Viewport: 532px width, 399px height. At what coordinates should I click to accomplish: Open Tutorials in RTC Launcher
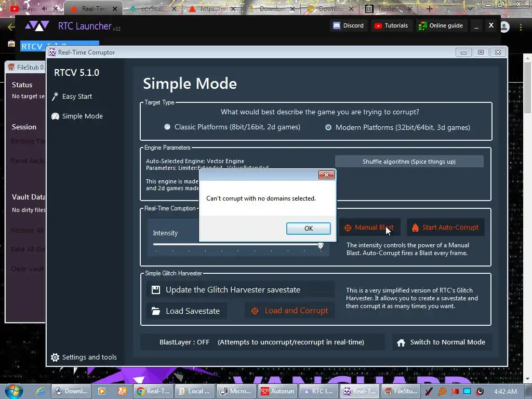tap(391, 25)
